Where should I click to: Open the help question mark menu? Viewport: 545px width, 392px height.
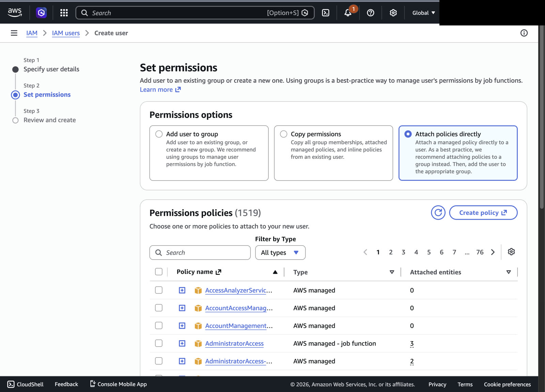[371, 13]
